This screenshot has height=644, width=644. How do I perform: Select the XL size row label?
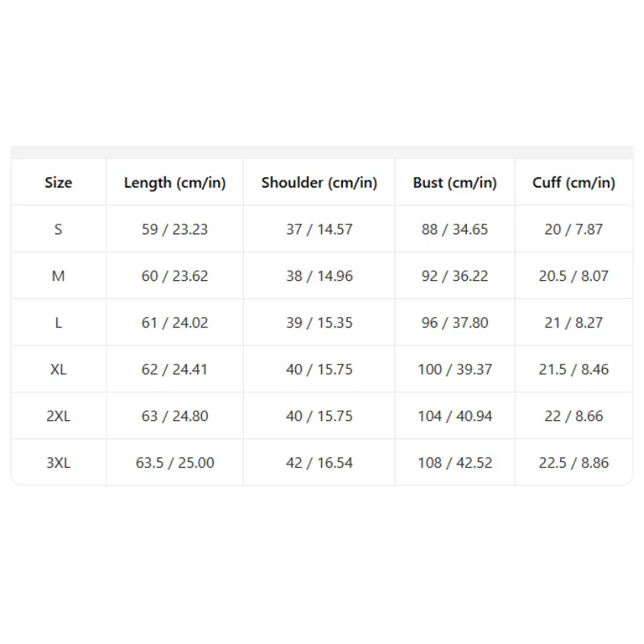point(58,369)
